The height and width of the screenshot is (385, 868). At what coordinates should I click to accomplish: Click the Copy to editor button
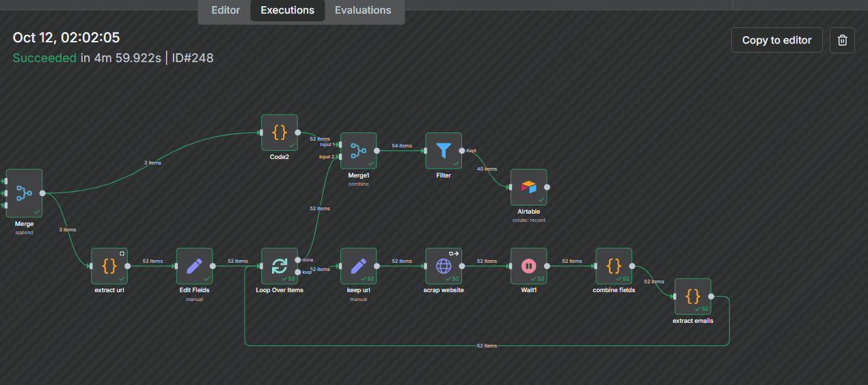point(777,40)
